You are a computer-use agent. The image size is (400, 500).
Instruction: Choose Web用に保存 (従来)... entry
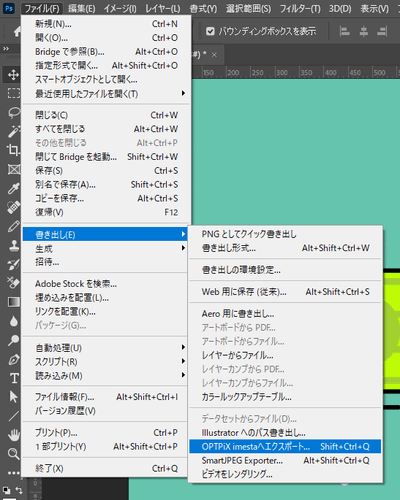(x=285, y=292)
